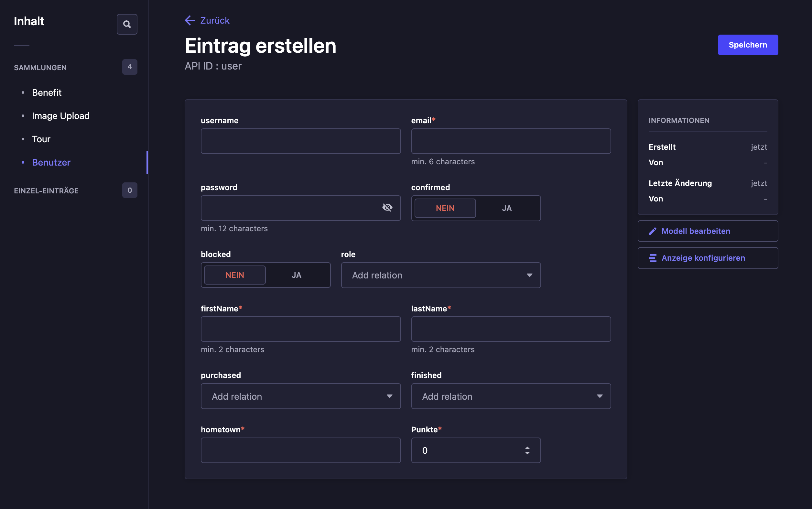Image resolution: width=812 pixels, height=509 pixels.
Task: Set blocked toggle to JA
Action: (x=296, y=276)
